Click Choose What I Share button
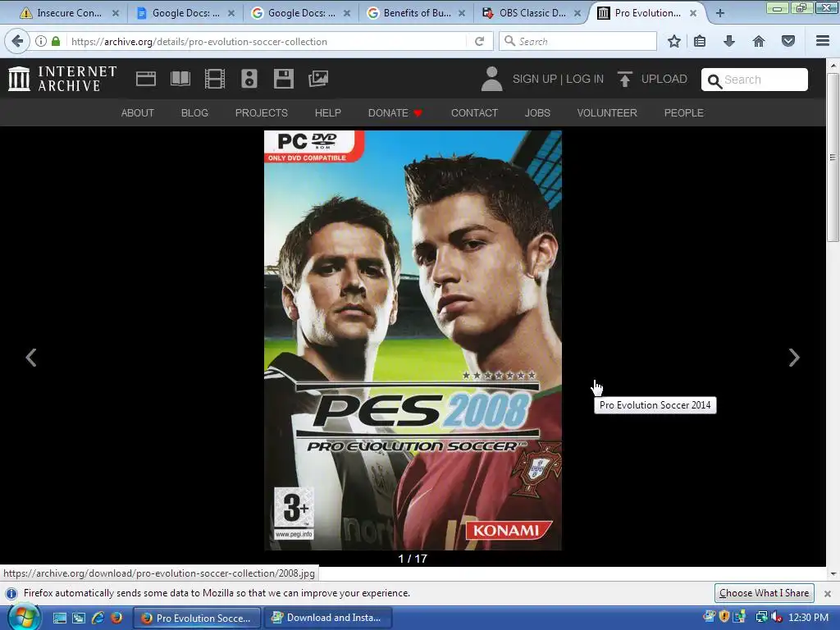The width and height of the screenshot is (840, 630). click(764, 593)
